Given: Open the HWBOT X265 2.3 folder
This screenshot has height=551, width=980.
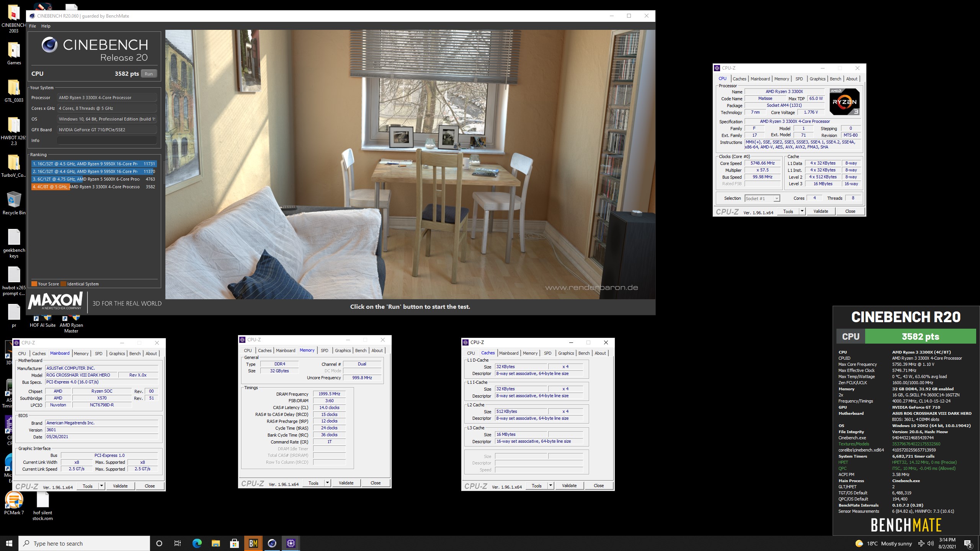Looking at the screenshot, I should 14,131.
